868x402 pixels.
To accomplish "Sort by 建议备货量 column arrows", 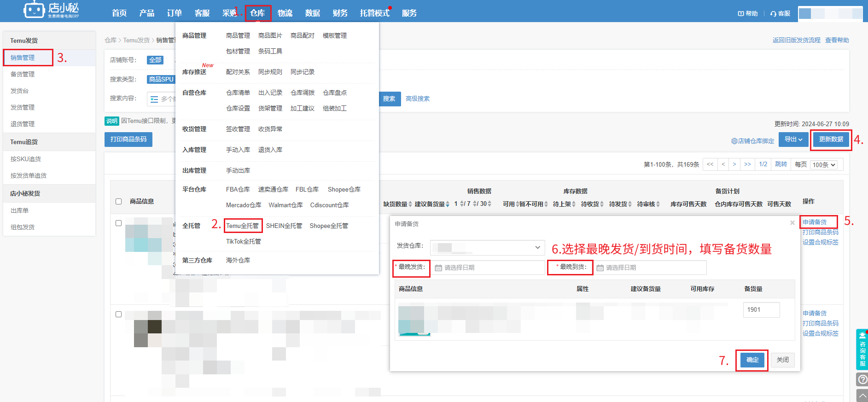I will (x=448, y=204).
